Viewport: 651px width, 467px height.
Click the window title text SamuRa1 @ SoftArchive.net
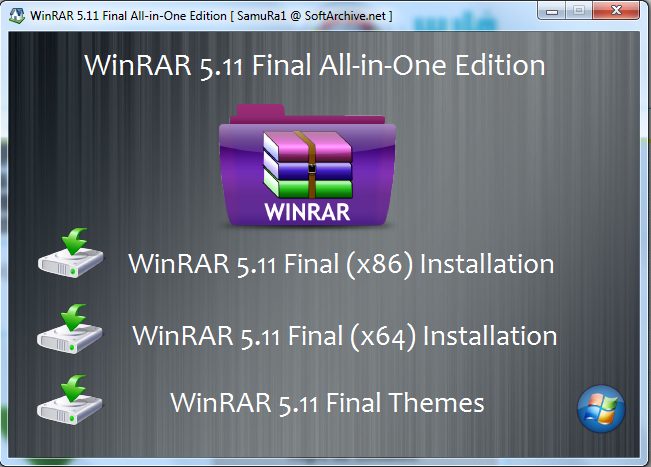coord(311,16)
